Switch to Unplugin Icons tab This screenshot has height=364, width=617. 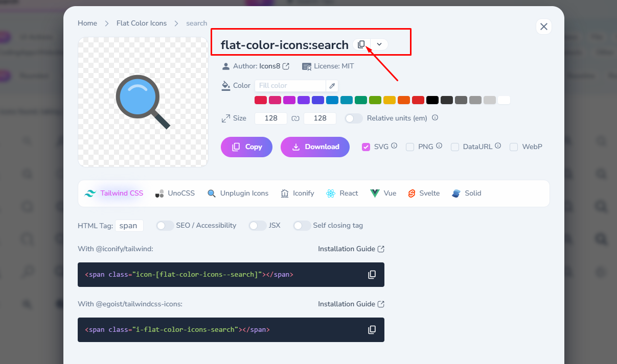pyautogui.click(x=238, y=193)
